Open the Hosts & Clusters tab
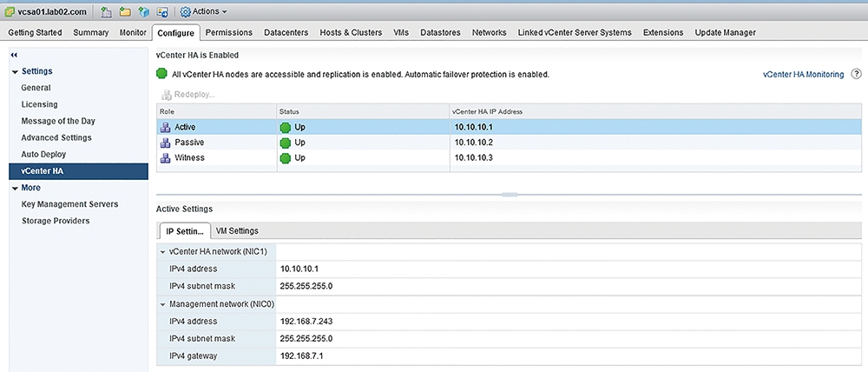868x372 pixels. 351,33
